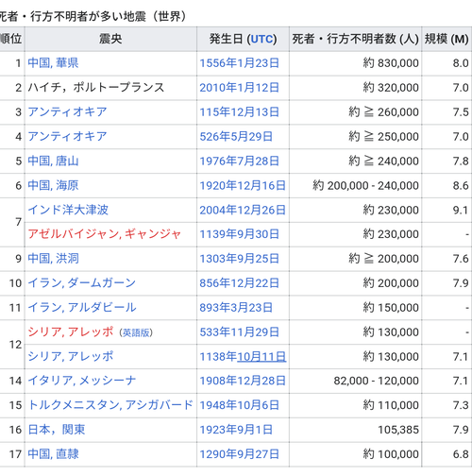Open the 533年11月29日 date link

coord(239,331)
